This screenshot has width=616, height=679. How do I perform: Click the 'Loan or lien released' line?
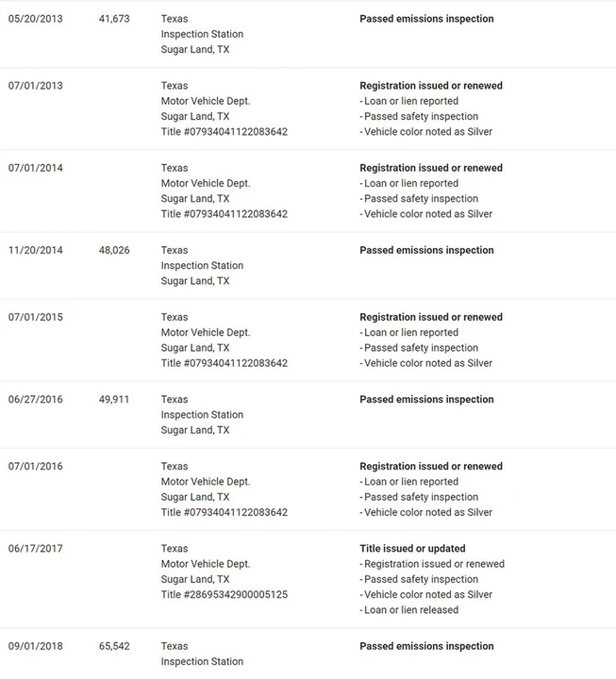coord(408,610)
